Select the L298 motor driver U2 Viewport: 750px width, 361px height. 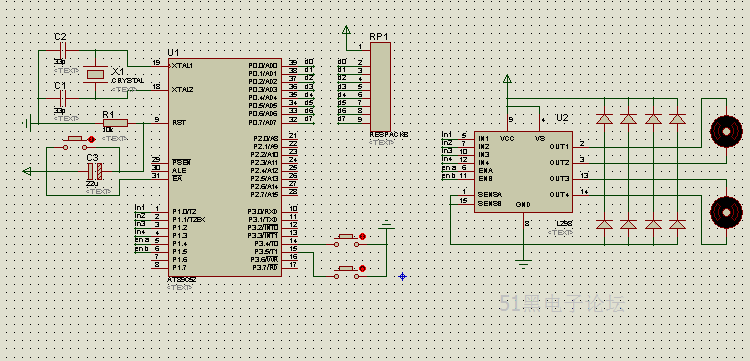523,172
